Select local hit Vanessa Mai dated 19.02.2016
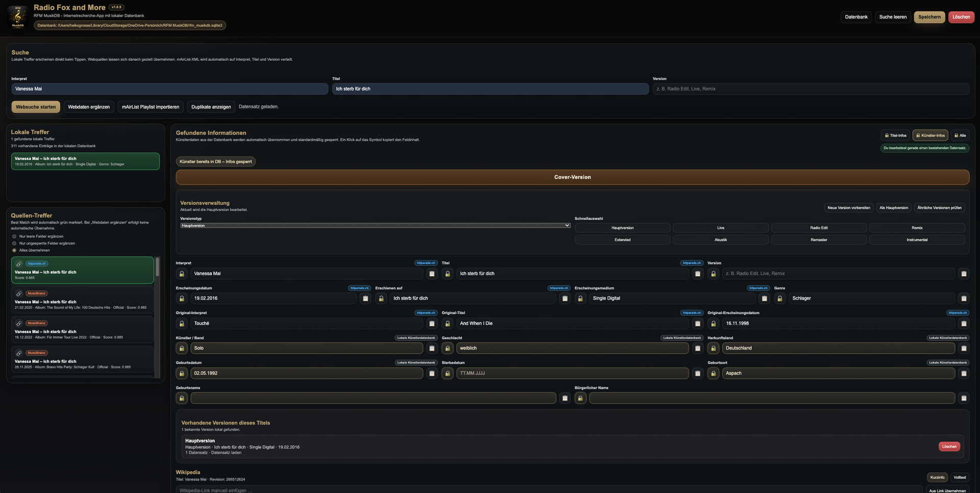 pos(85,161)
